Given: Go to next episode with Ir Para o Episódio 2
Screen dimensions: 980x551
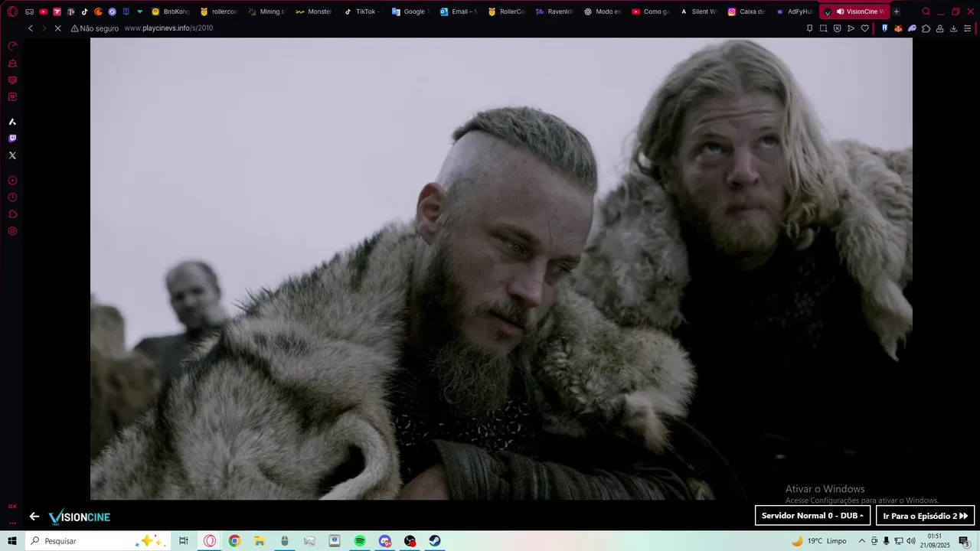Looking at the screenshot, I should (925, 516).
